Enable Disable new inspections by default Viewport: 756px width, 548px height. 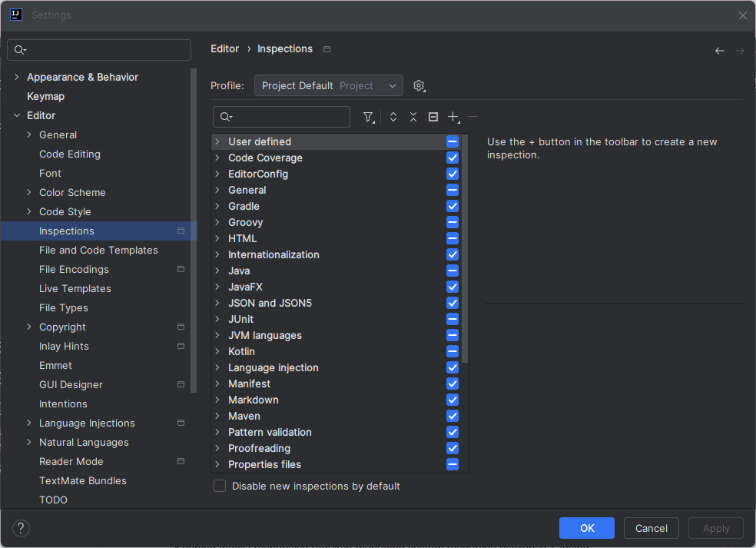point(220,486)
